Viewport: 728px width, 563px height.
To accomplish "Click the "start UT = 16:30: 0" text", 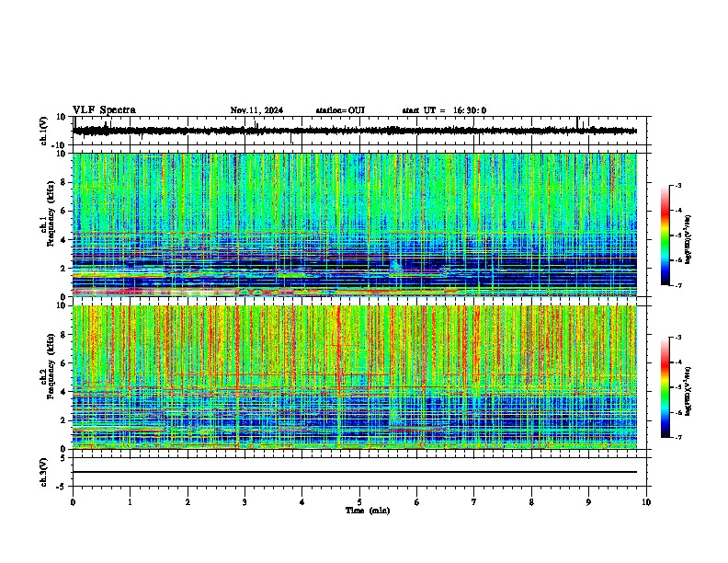I will coord(444,110).
